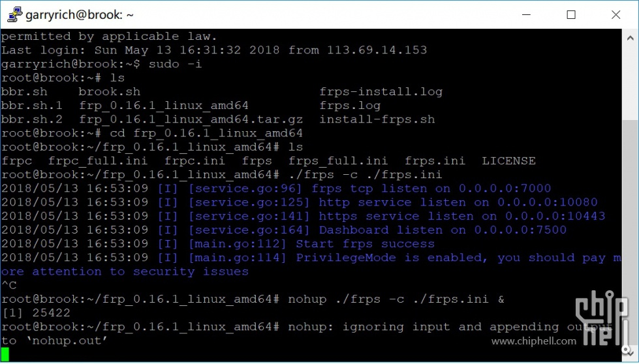
Task: Click the garryrich@brook title bar text
Action: (x=79, y=14)
